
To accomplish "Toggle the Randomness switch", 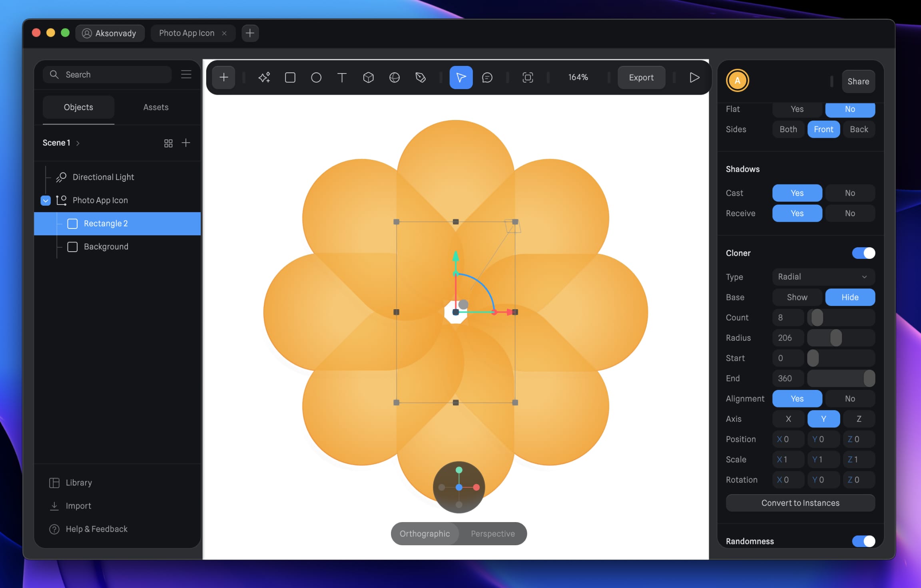I will pyautogui.click(x=863, y=541).
